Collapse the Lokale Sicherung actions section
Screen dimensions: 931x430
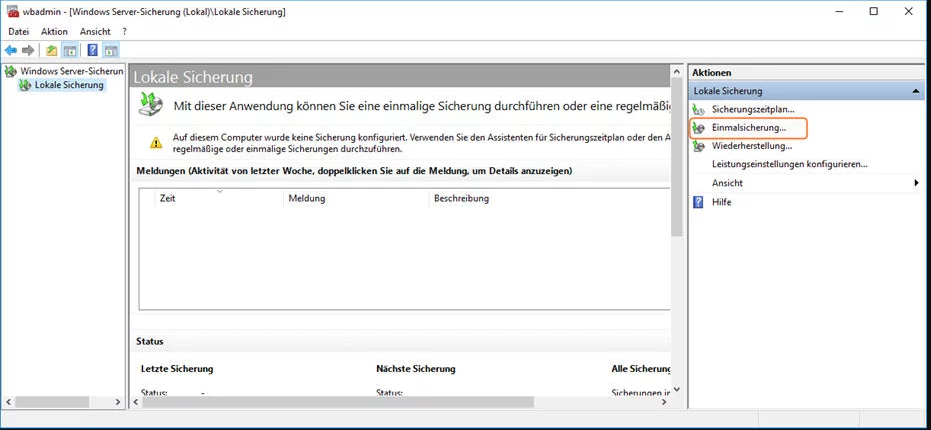(916, 91)
